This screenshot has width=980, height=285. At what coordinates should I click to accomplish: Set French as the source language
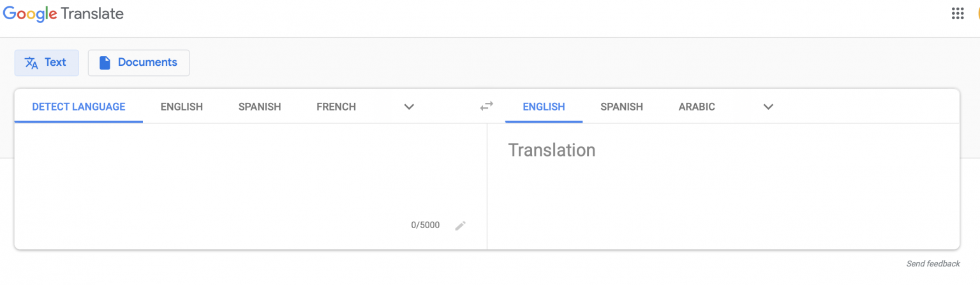[336, 107]
